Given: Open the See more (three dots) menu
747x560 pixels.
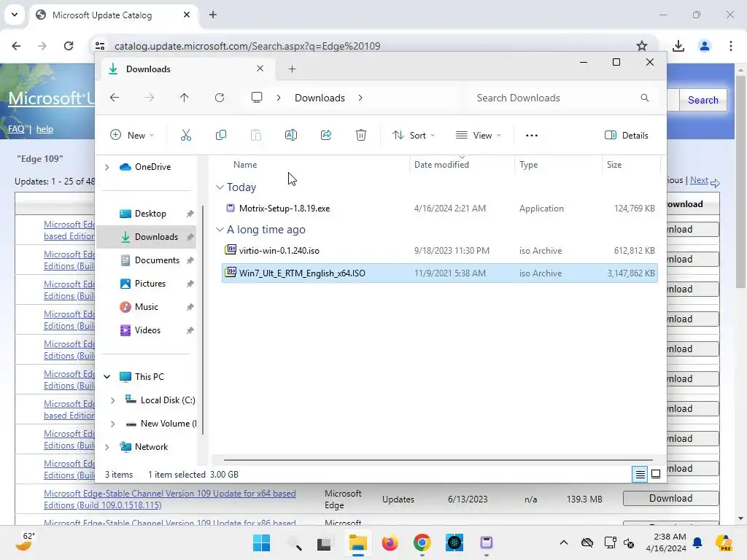Looking at the screenshot, I should pyautogui.click(x=532, y=135).
